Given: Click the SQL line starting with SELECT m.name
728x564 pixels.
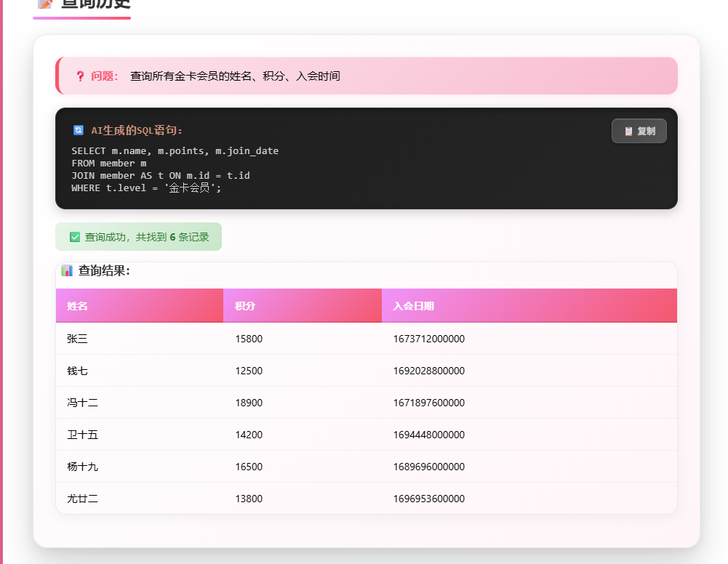Looking at the screenshot, I should click(x=175, y=150).
